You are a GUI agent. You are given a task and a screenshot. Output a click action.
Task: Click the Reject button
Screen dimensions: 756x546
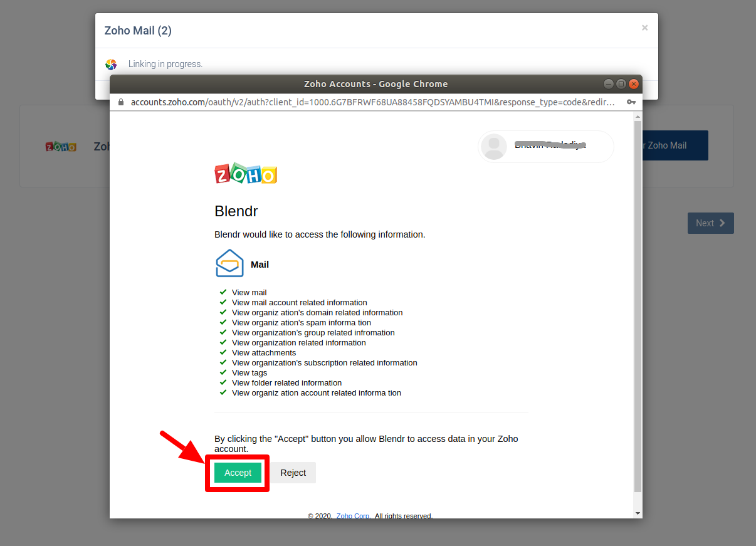tap(293, 473)
